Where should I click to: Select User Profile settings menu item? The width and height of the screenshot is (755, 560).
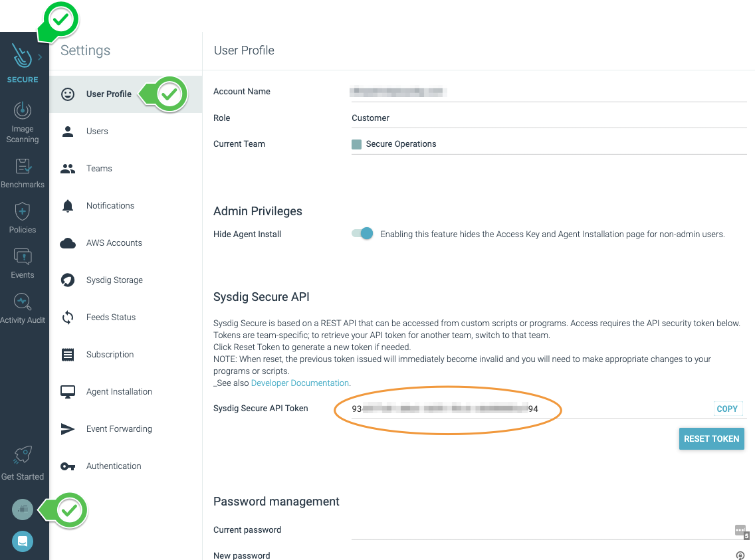pos(126,94)
